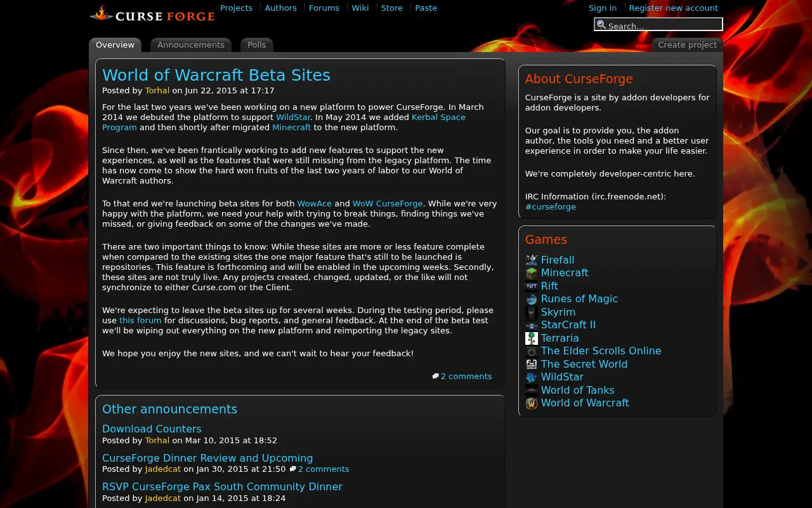Click The Elder Scrolls Online icon

click(x=532, y=351)
